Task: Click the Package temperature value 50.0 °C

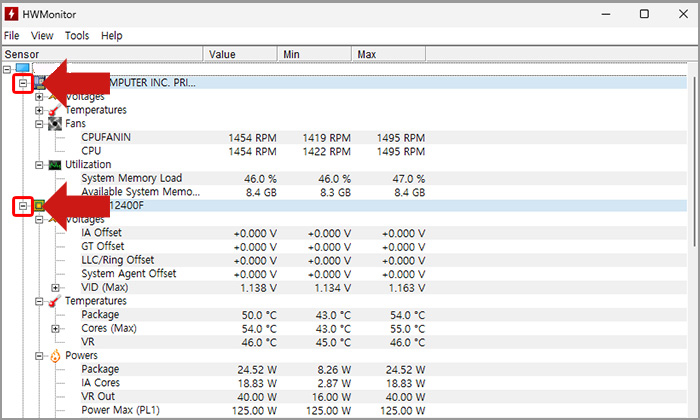Action: 259,316
